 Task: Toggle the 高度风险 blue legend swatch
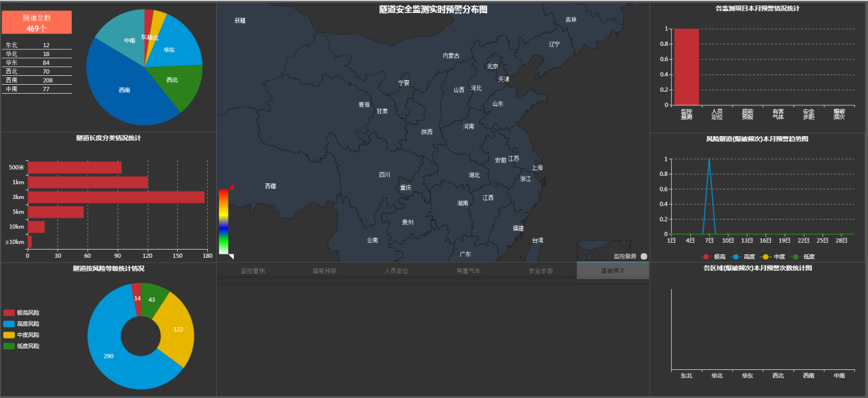click(x=9, y=323)
